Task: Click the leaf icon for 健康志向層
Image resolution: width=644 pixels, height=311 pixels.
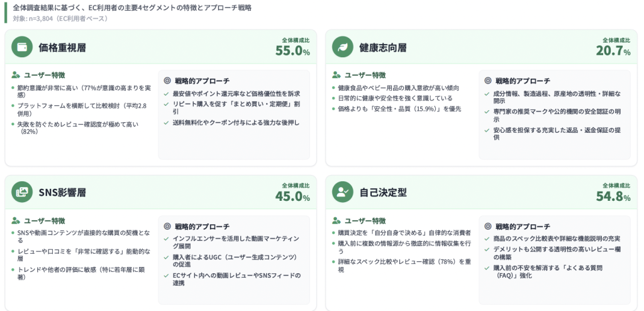Action: click(x=343, y=47)
